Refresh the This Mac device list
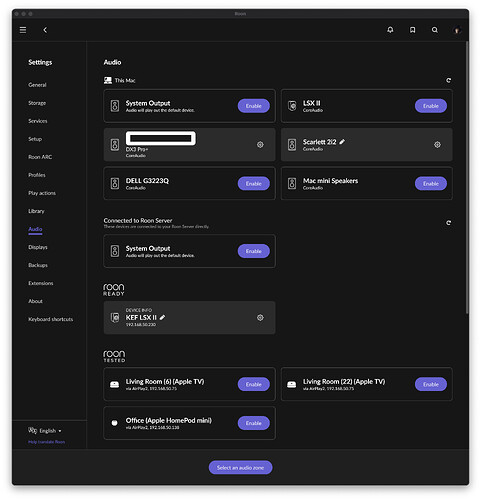The width and height of the screenshot is (480, 500). pos(448,80)
